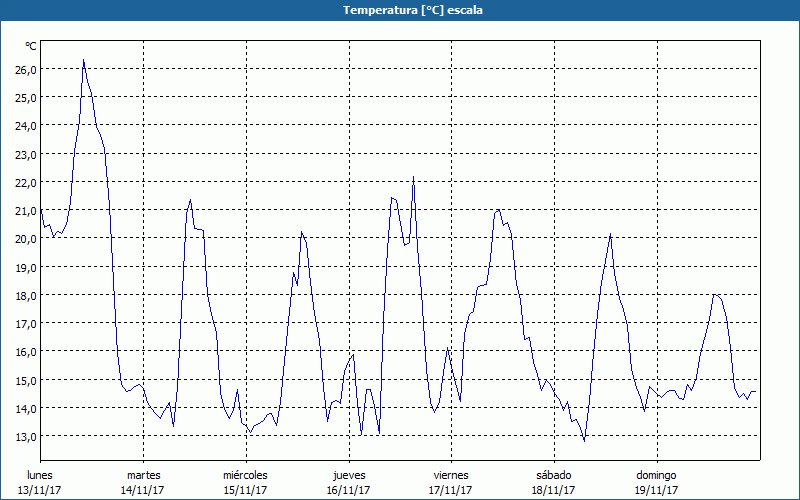Viewport: 800px width, 500px height.
Task: Click the 'lunes' day label
Action: (40, 474)
